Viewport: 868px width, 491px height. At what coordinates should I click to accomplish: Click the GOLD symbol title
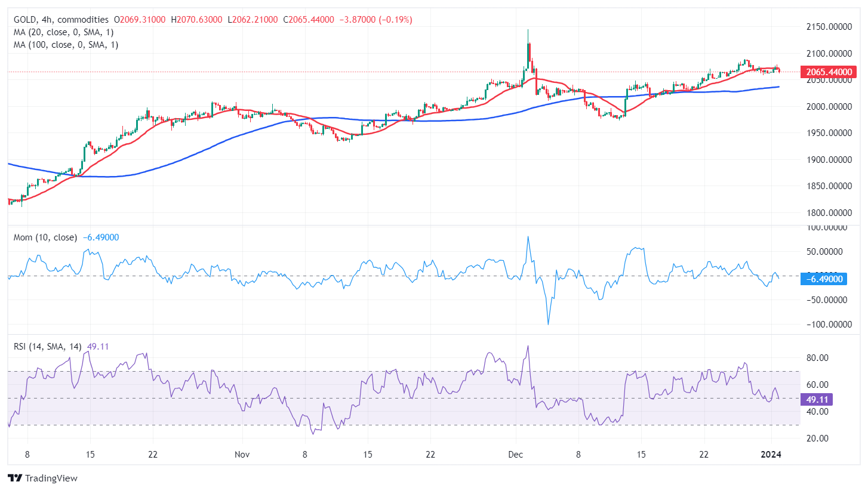[26, 20]
